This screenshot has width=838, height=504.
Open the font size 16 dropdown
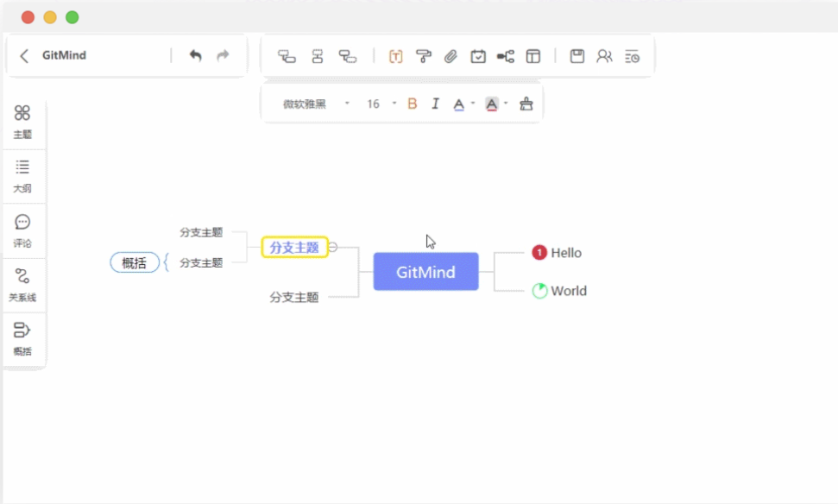[x=381, y=104]
